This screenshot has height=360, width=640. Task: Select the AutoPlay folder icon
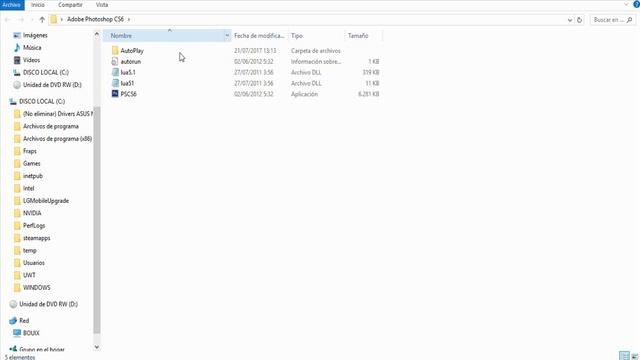click(x=115, y=51)
